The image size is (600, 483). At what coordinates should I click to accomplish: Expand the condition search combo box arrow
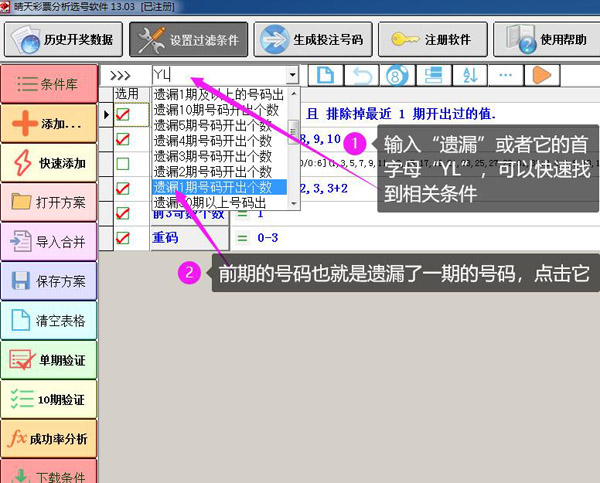click(x=292, y=75)
